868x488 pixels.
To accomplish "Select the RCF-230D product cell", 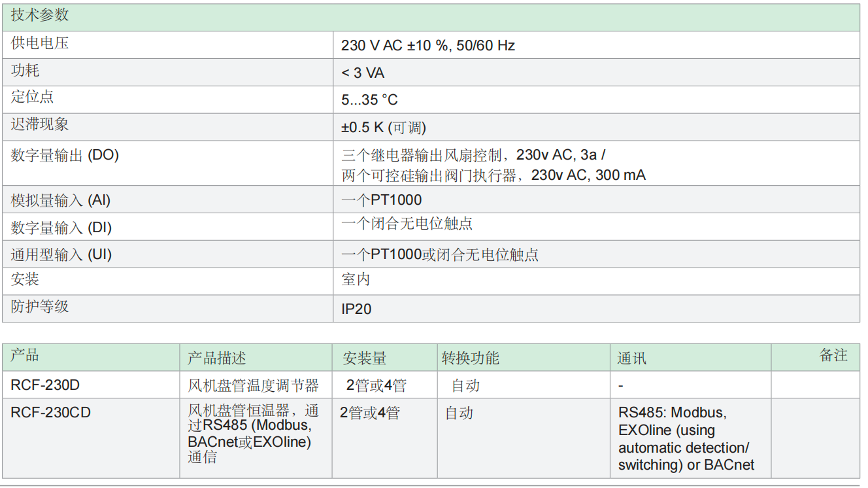I will coord(45,385).
